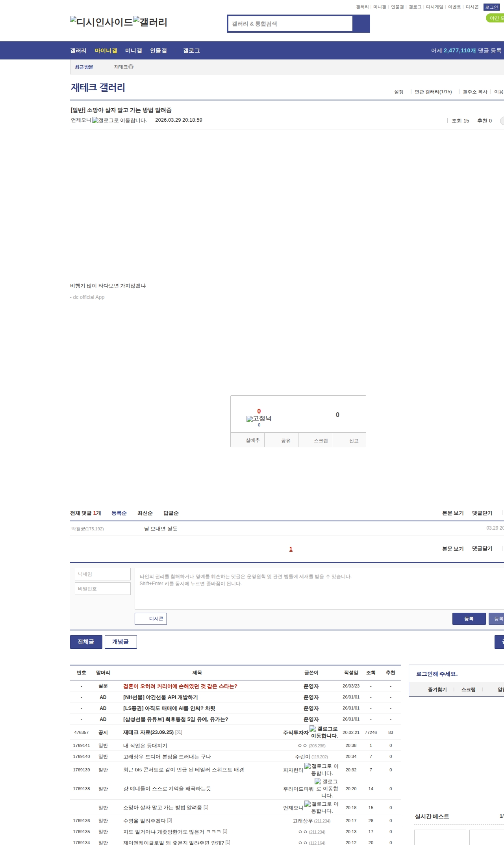Open 피자헌터's gallog icon in the list
The image size is (504, 845).
(321, 770)
